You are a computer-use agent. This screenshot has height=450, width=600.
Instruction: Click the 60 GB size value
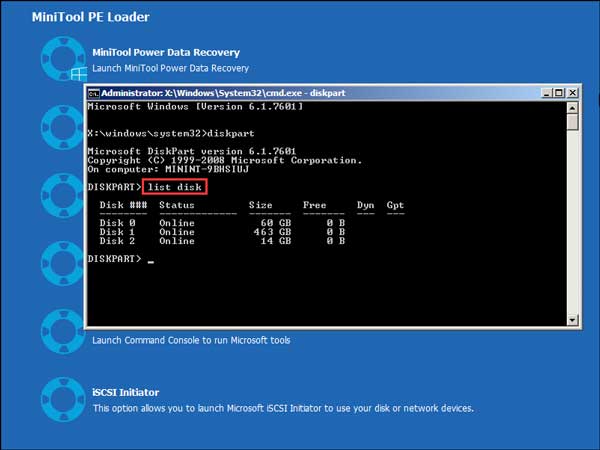click(x=276, y=223)
